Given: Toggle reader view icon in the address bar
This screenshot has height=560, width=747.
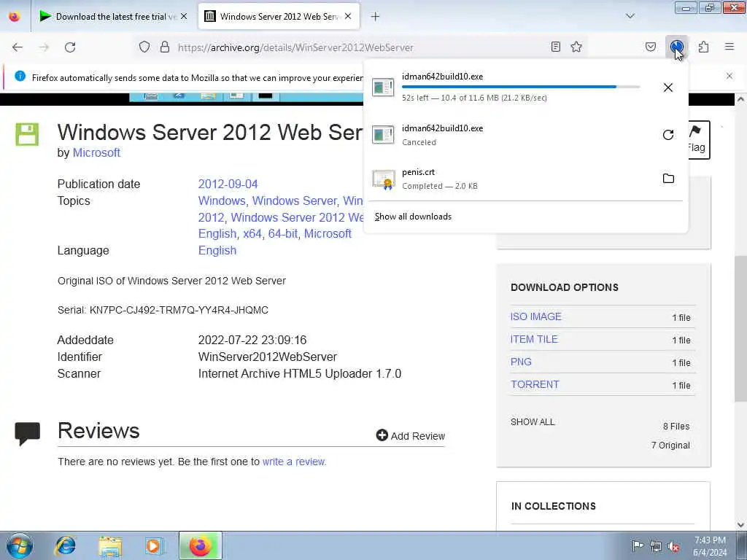Looking at the screenshot, I should (555, 47).
